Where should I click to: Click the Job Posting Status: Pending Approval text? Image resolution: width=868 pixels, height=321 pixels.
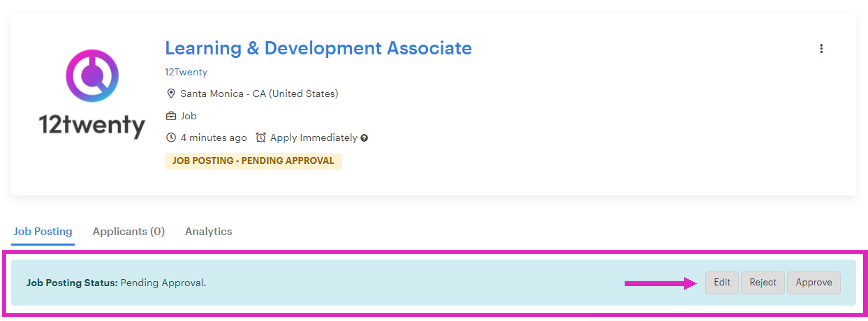[116, 283]
